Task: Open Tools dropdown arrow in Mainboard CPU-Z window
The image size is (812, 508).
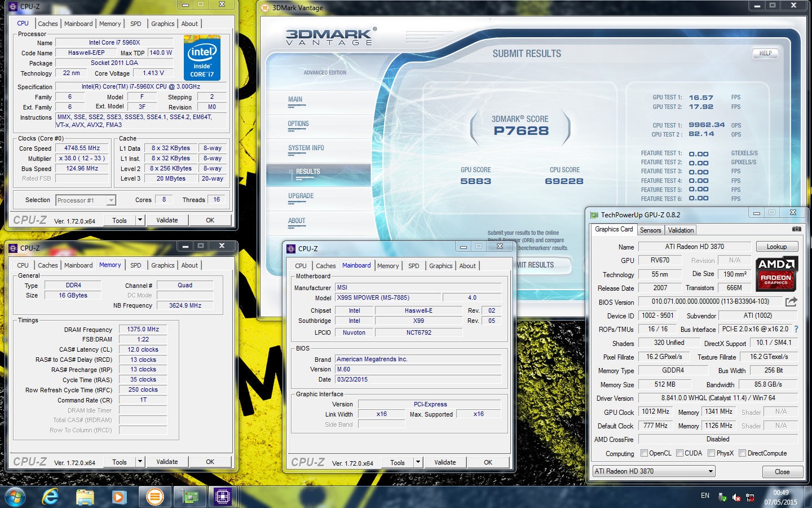Action: (418, 462)
